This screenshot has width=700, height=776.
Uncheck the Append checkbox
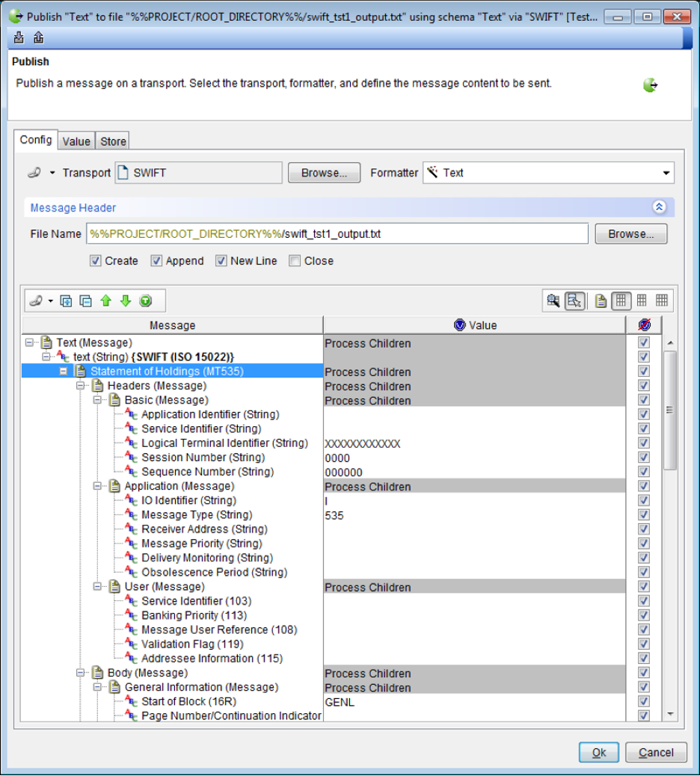tap(156, 261)
